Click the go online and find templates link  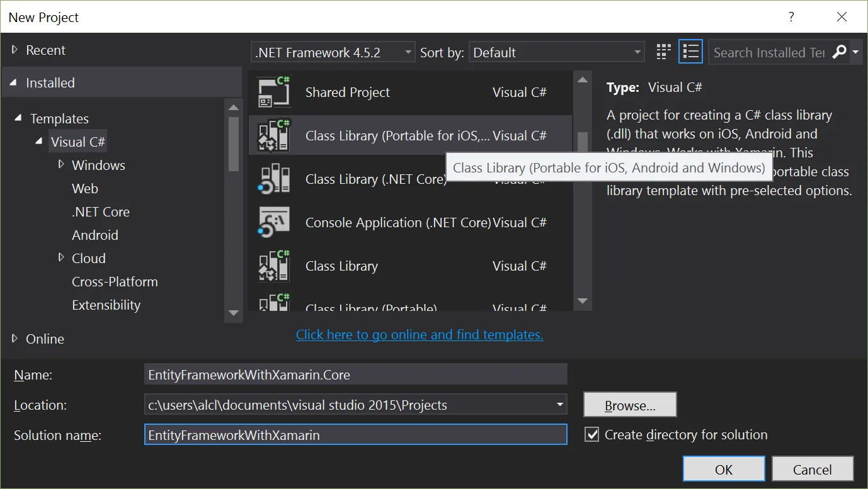pyautogui.click(x=420, y=335)
